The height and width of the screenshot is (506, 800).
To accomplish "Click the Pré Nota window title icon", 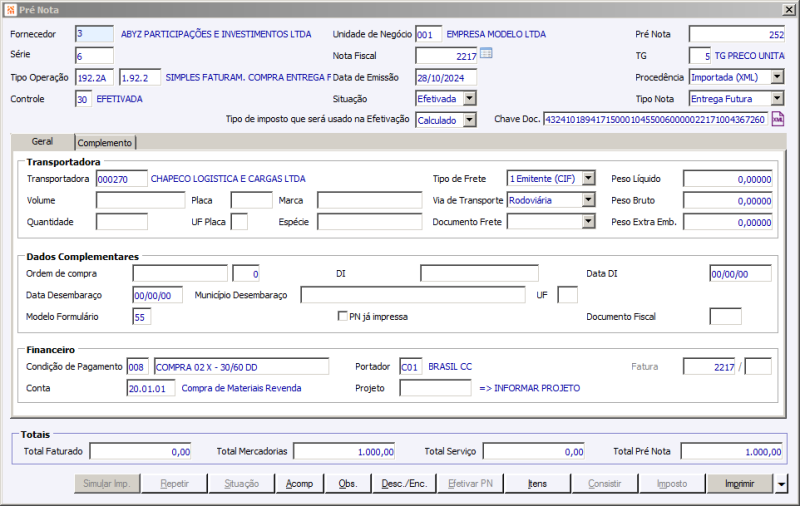I will tap(8, 8).
